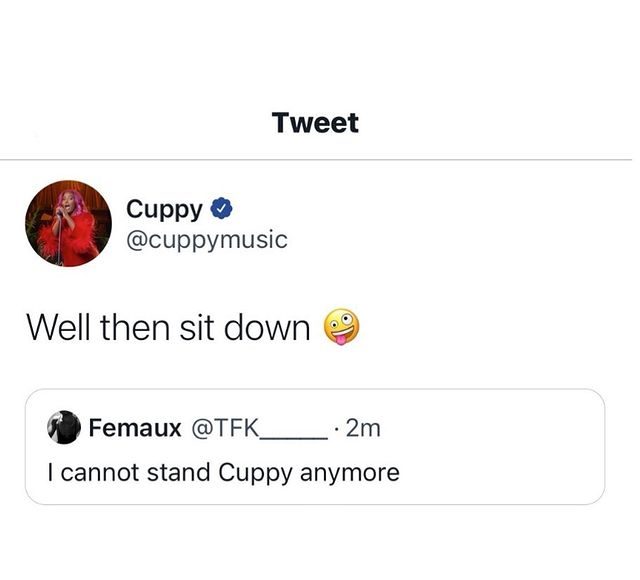640x580 pixels.
Task: Open Cuppy's profile picture
Action: click(x=68, y=223)
